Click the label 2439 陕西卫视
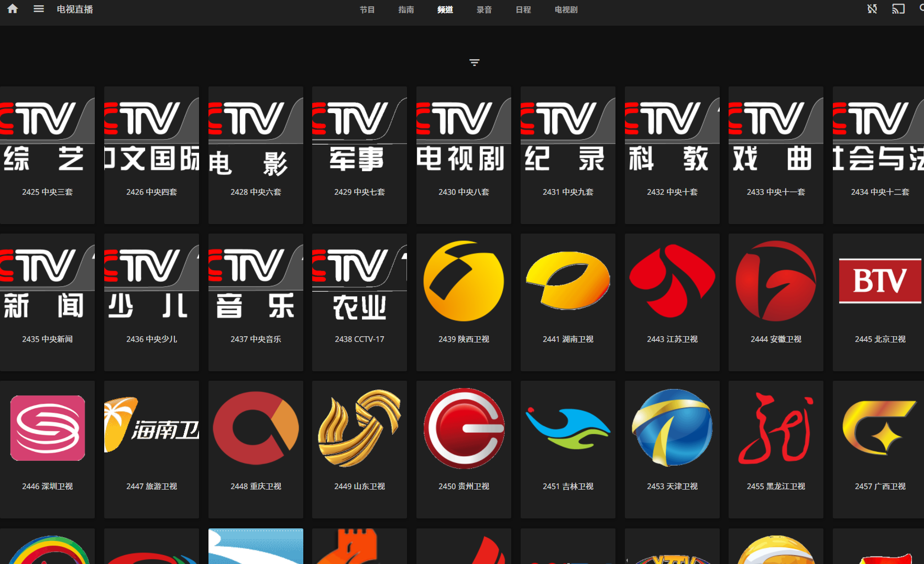 coord(464,339)
